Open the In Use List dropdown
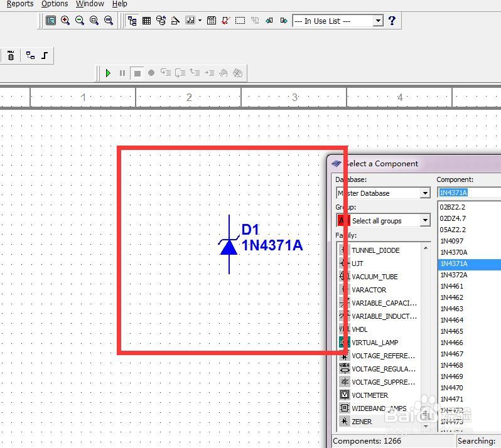 378,21
